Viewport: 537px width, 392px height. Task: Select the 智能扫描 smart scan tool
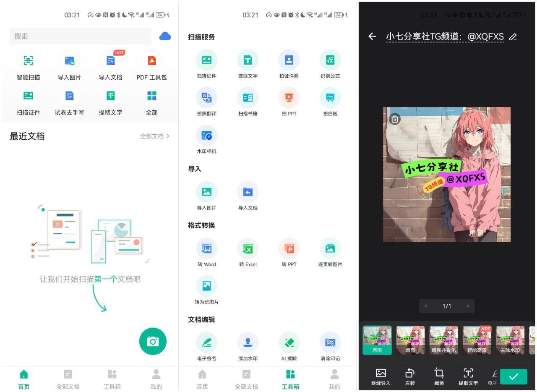coord(28,66)
